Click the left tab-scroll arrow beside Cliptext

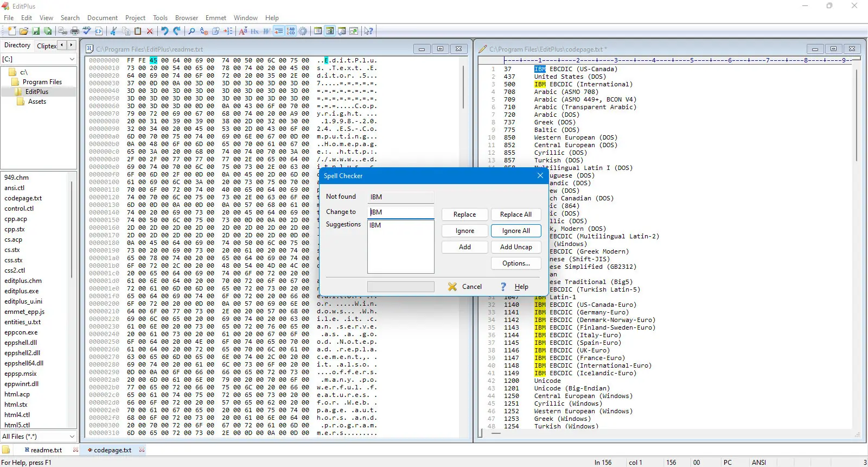click(x=62, y=45)
